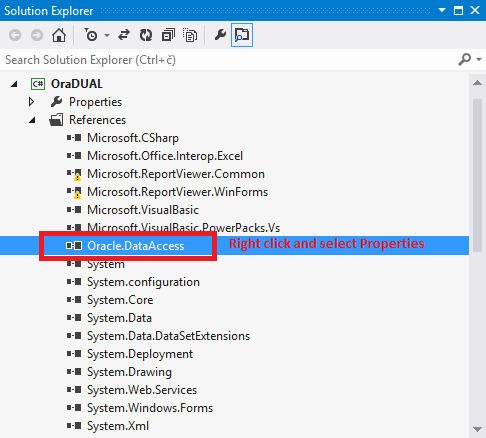
Task: Click reference icon beside System.Data
Action: tap(74, 318)
